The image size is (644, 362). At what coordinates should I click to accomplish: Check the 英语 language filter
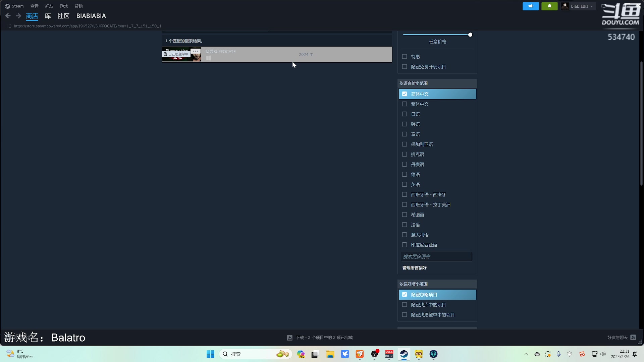(x=405, y=185)
